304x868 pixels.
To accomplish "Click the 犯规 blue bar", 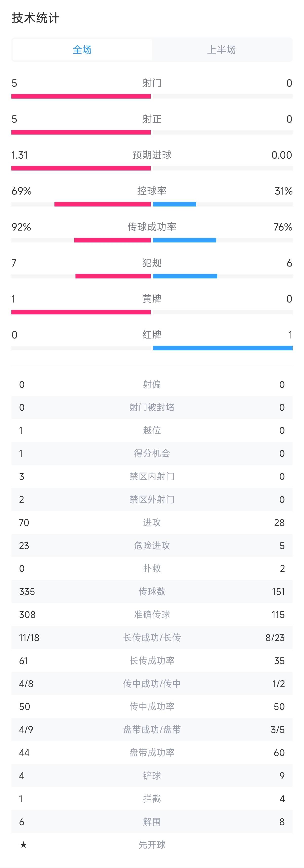I will click(185, 276).
